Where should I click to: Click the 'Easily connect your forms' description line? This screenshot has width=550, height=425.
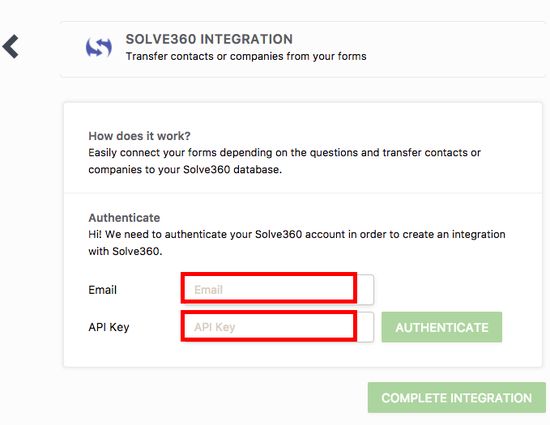click(284, 153)
